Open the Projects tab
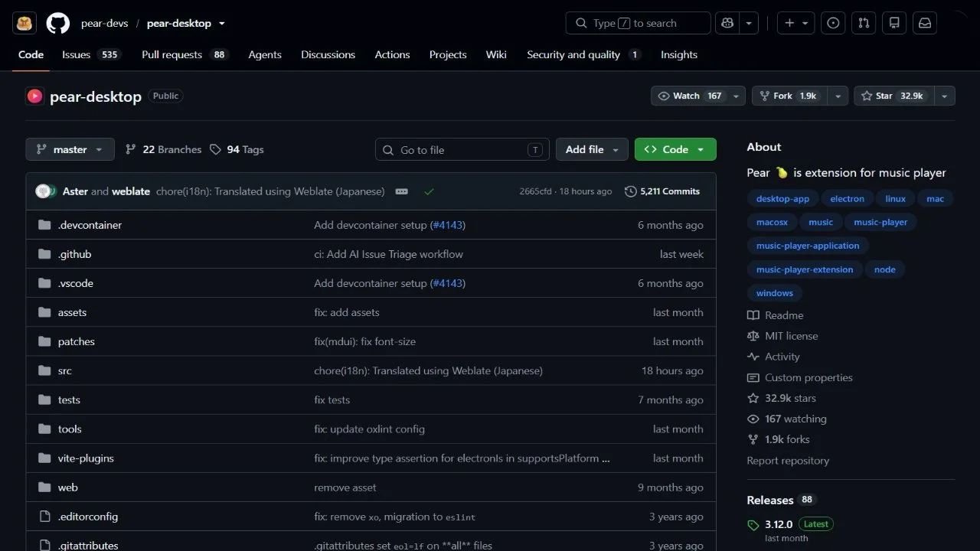 [x=448, y=54]
